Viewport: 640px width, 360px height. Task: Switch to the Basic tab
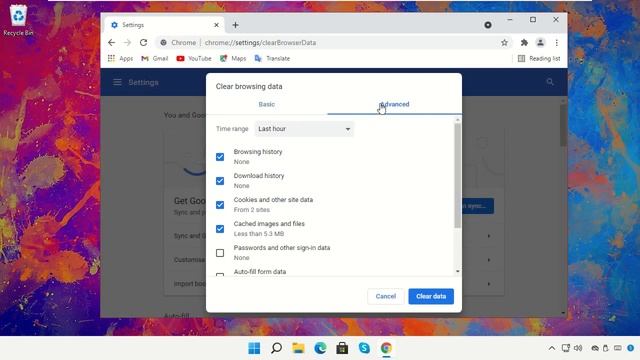267,104
